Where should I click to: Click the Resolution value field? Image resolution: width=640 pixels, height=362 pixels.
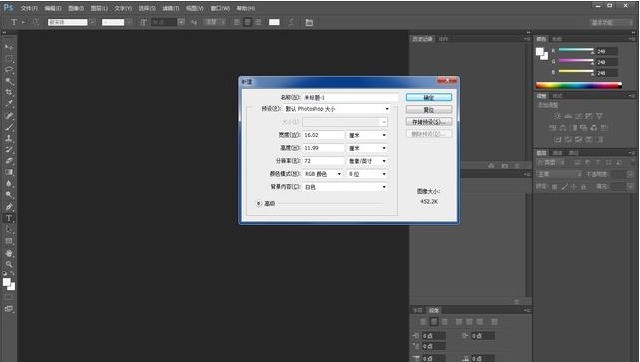click(x=324, y=161)
